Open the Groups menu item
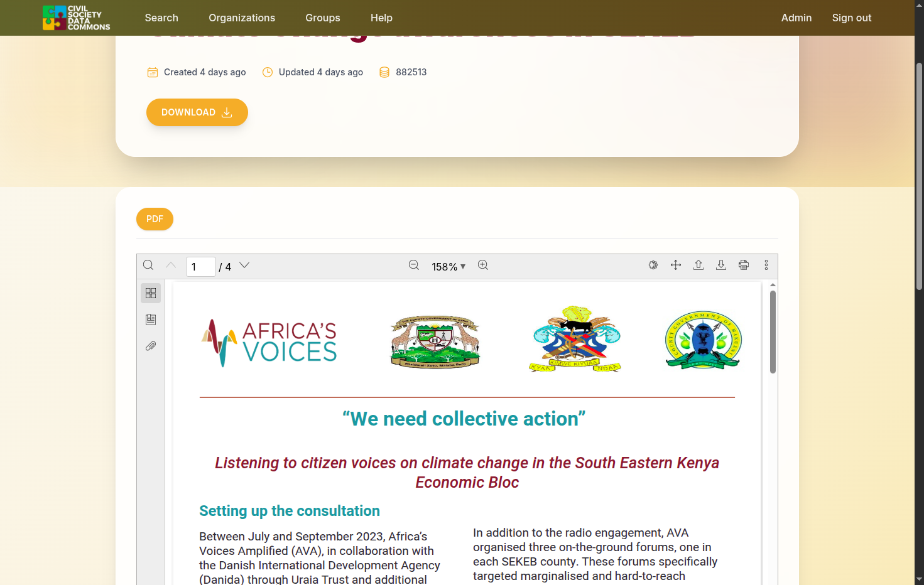The height and width of the screenshot is (585, 924). tap(323, 18)
